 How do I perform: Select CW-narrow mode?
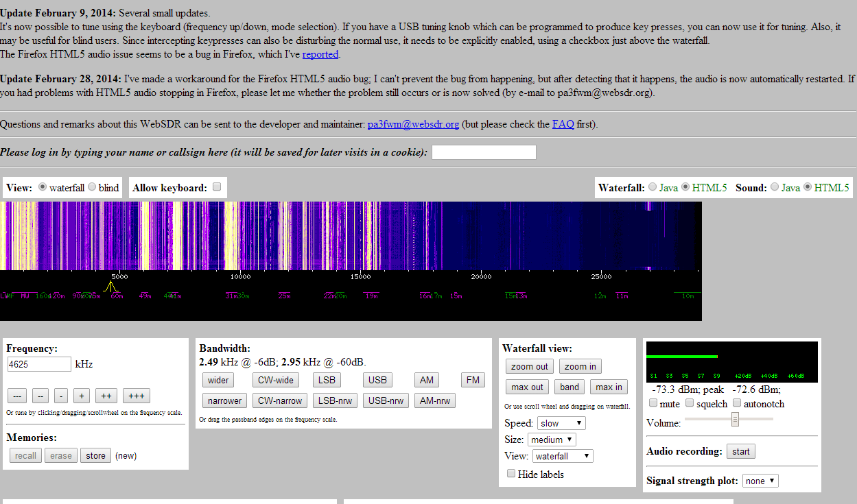pyautogui.click(x=279, y=400)
